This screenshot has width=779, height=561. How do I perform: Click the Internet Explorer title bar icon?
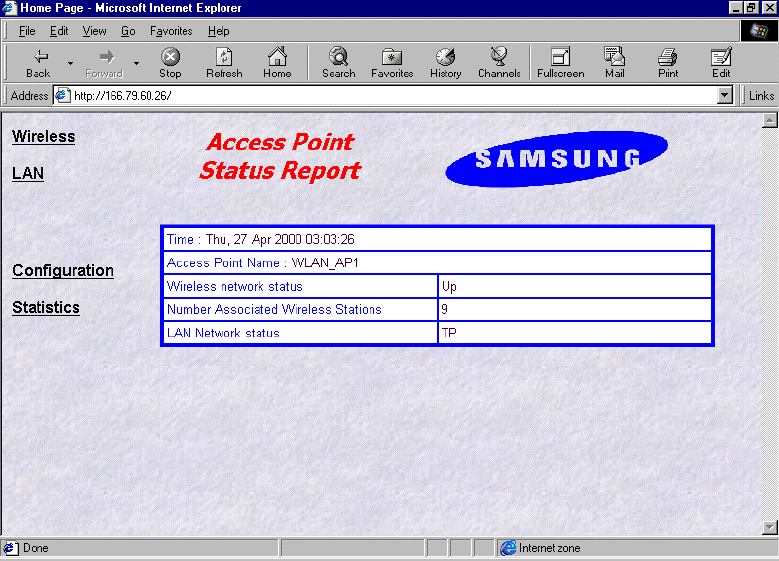coord(9,7)
